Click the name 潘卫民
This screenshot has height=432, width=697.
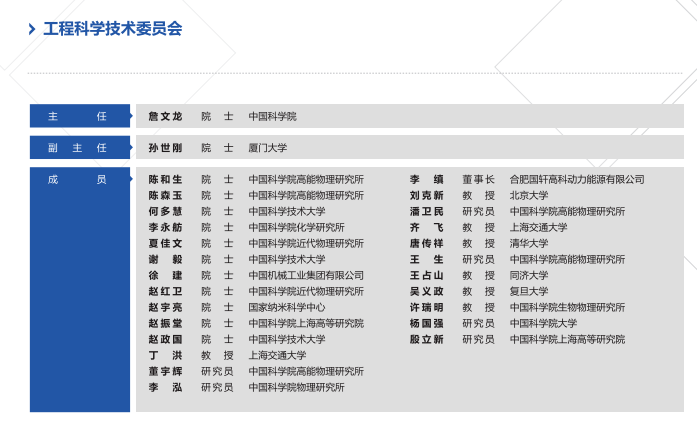tap(427, 212)
